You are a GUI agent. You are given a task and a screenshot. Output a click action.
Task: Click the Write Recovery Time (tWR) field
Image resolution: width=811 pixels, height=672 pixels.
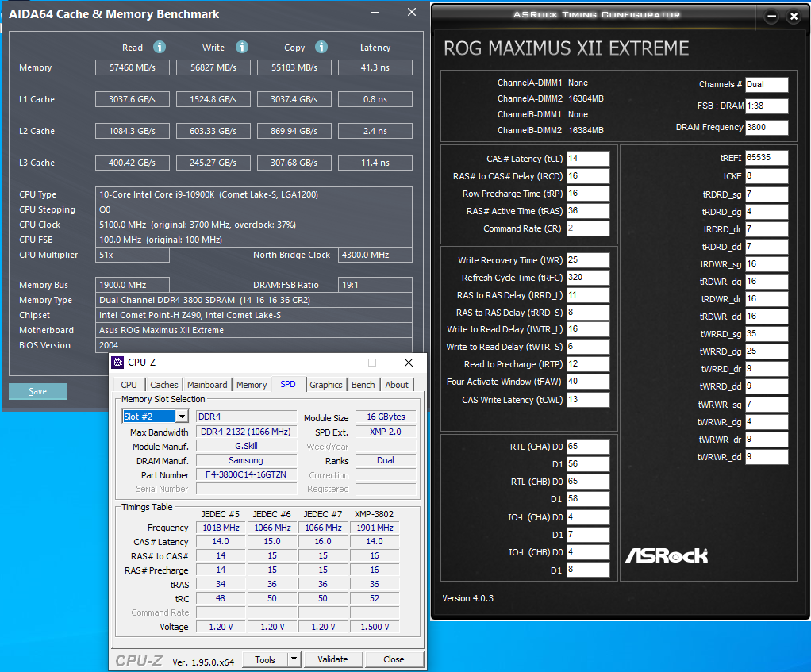[588, 260]
